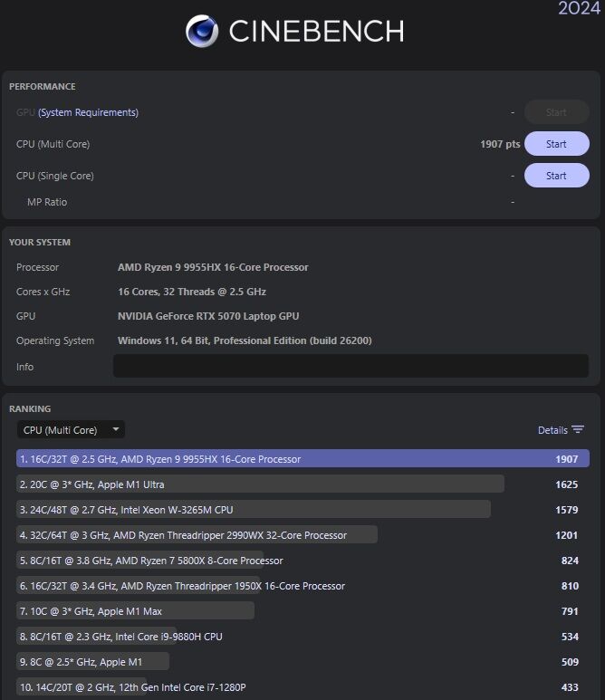Image resolution: width=605 pixels, height=700 pixels.
Task: Click the disabled GPU Start button
Action: click(556, 112)
